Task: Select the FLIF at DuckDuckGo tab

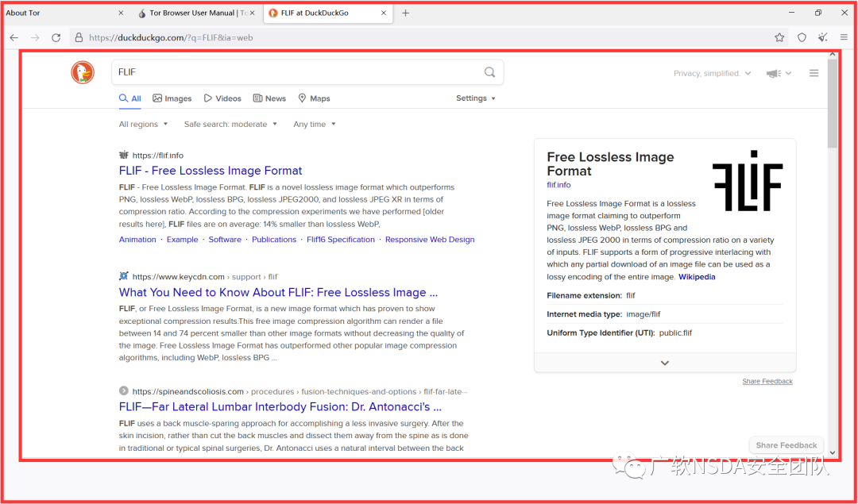Action: tap(328, 13)
